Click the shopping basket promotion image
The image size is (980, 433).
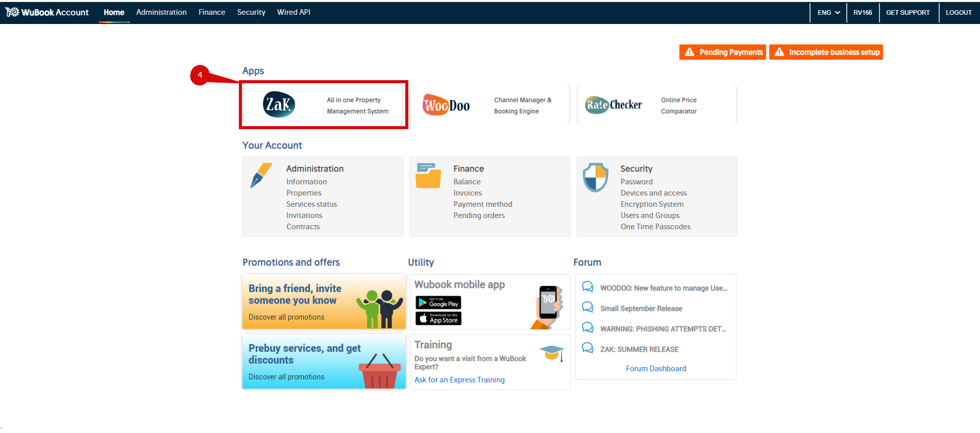coord(380,371)
